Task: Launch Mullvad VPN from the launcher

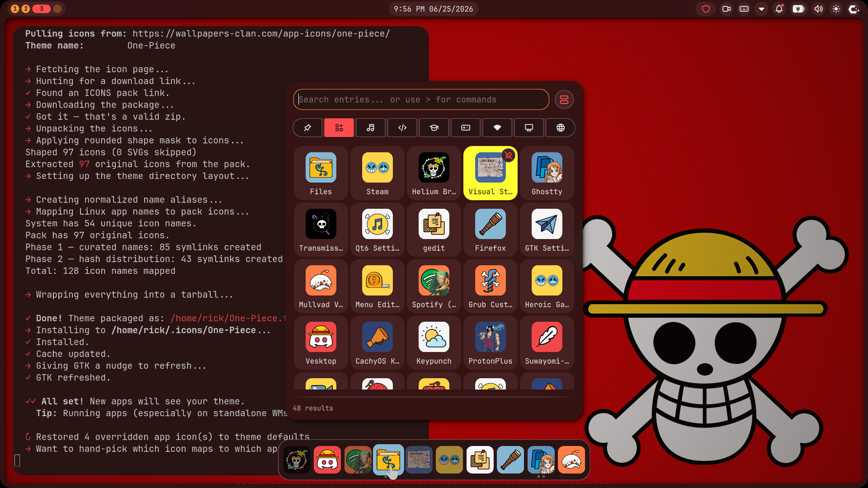Action: 321,286
